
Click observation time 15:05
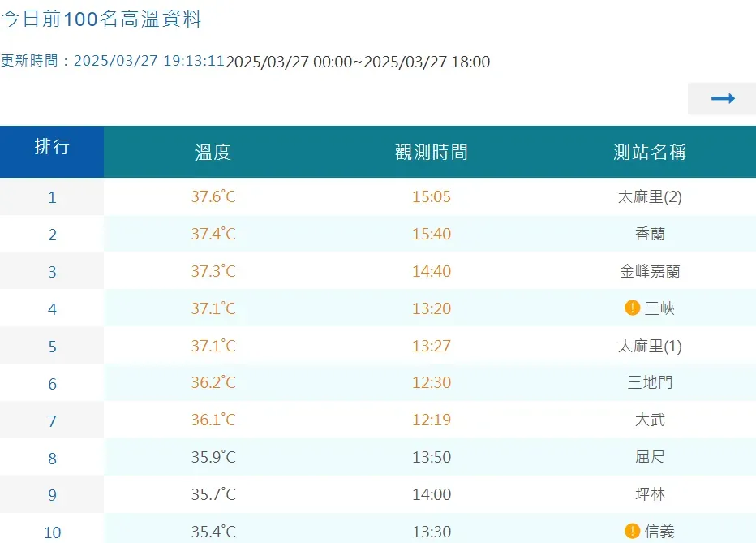431,196
